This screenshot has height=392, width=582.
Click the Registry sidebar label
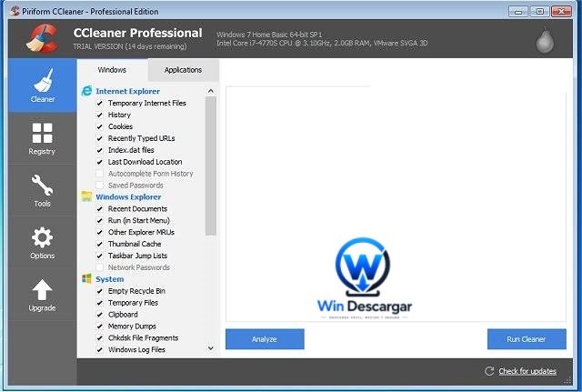click(x=42, y=152)
